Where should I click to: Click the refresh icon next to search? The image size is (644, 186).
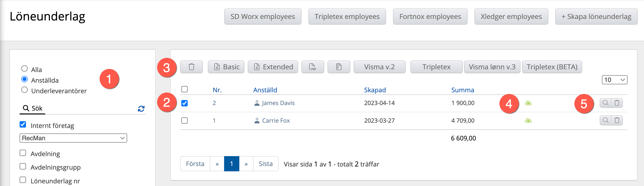[x=141, y=109]
